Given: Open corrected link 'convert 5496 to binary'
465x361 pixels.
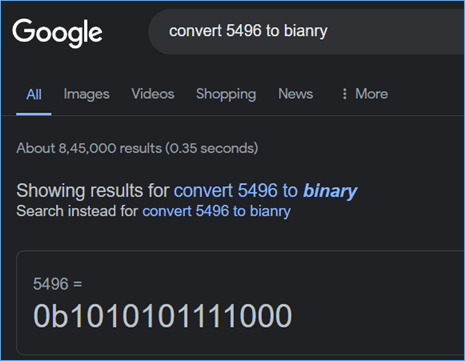Looking at the screenshot, I should click(265, 191).
